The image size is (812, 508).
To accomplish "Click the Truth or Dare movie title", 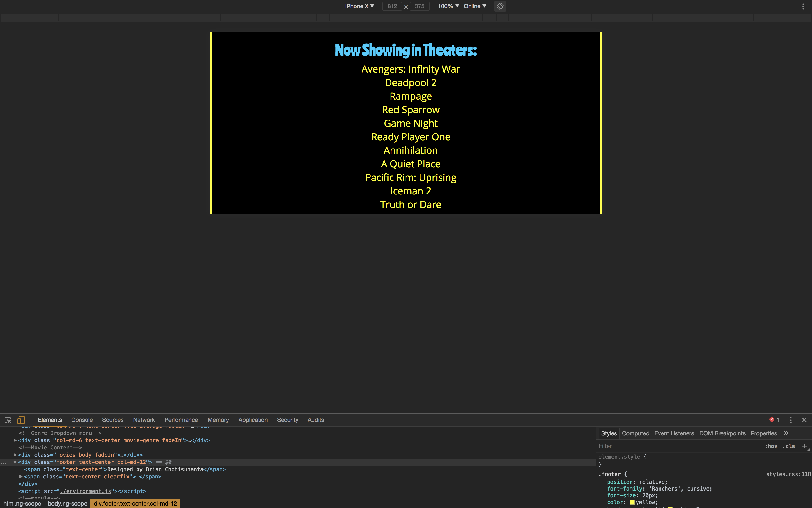I will pos(410,205).
